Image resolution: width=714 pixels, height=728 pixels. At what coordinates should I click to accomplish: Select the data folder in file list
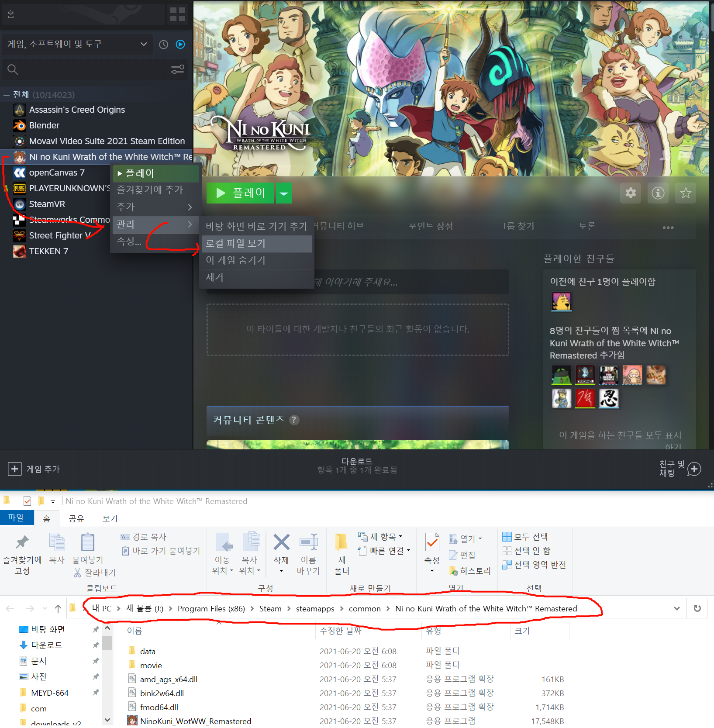148,651
